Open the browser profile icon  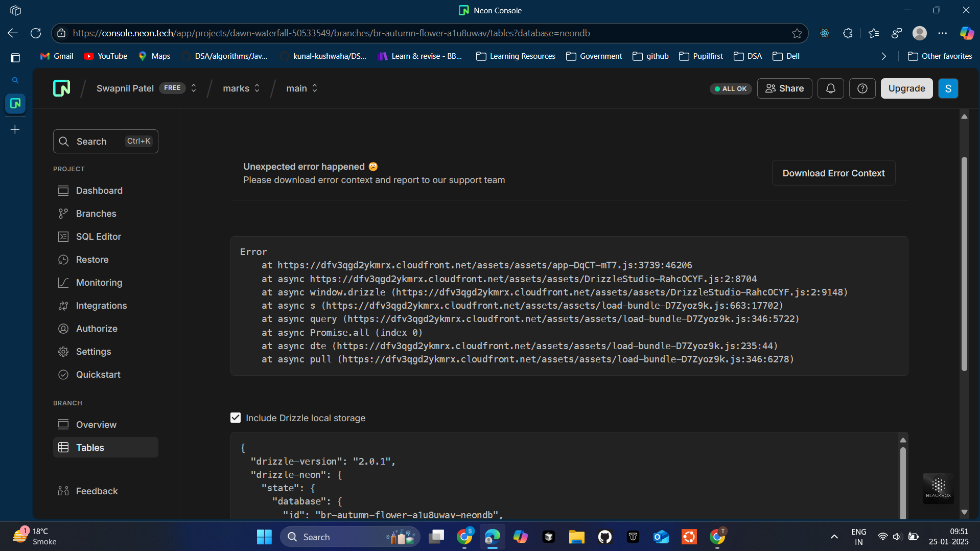[x=920, y=33]
